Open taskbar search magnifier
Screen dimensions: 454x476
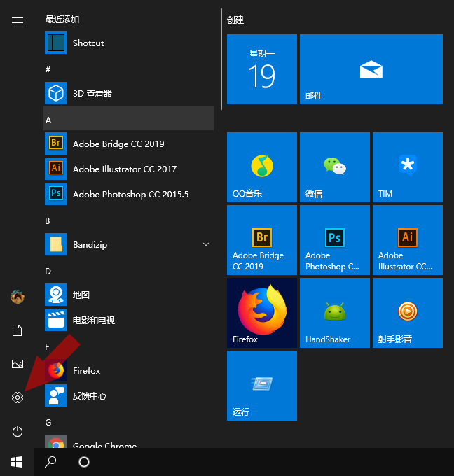coord(50,462)
